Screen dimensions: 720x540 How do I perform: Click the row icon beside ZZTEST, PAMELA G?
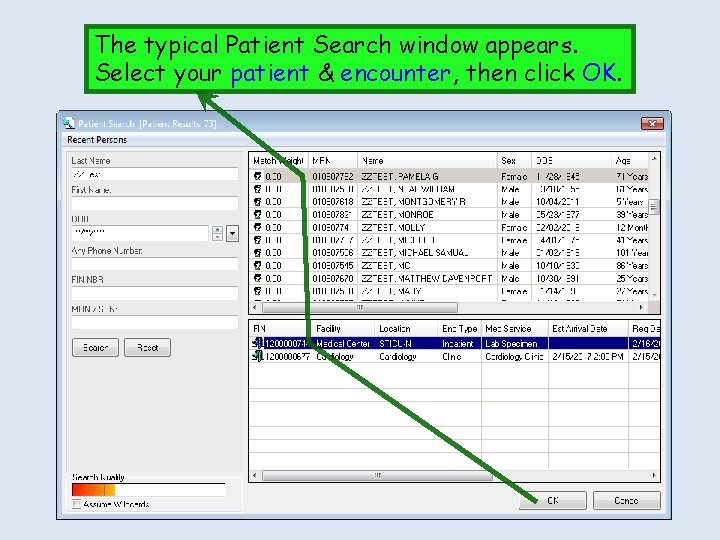[258, 176]
